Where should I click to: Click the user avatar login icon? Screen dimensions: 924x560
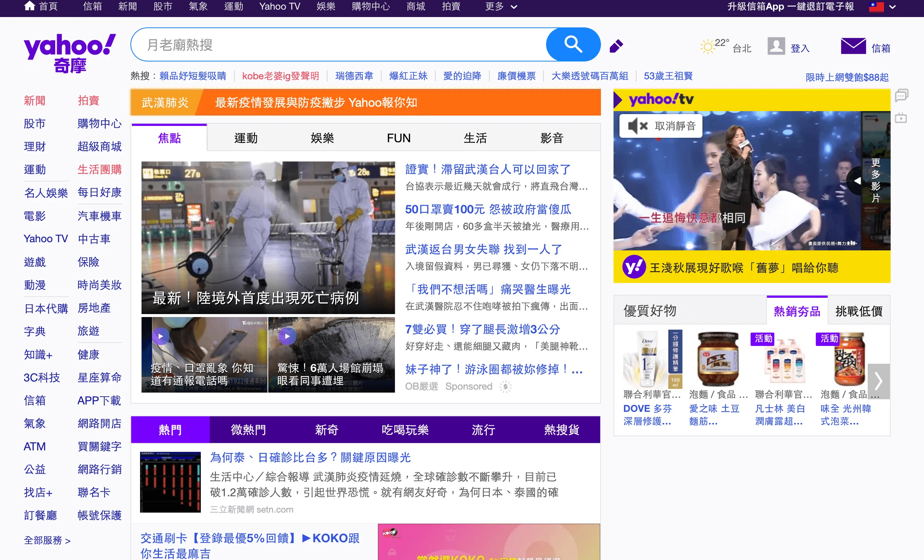pos(776,46)
